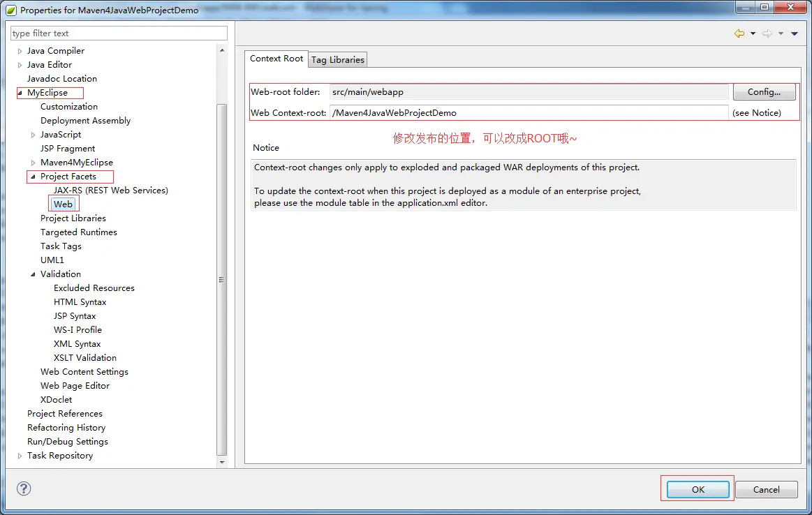This screenshot has height=515, width=812.
Task: Click the Project Facets label
Action: tap(68, 177)
